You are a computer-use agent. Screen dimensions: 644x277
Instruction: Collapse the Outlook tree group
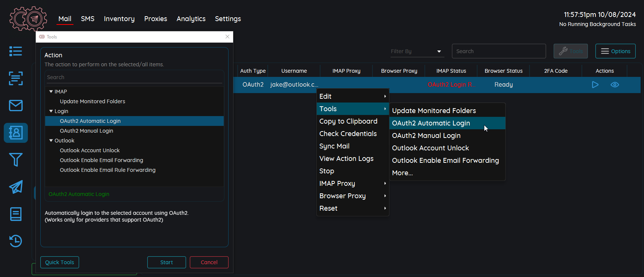pyautogui.click(x=51, y=141)
